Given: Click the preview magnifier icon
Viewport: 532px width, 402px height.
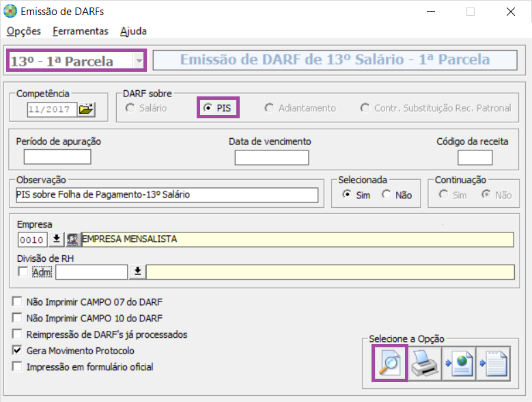Looking at the screenshot, I should click(389, 363).
